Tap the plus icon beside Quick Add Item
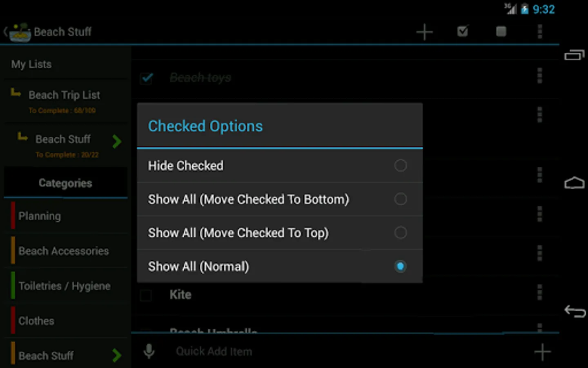Screen dimensions: 588x368 click(x=542, y=351)
